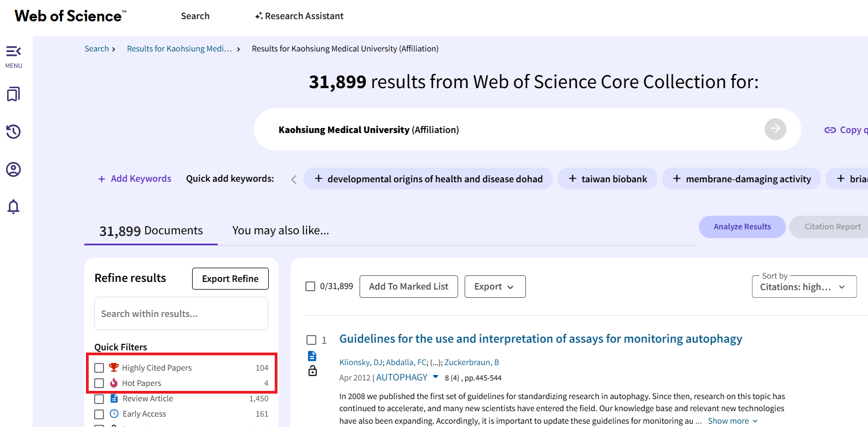Click the Review Article document icon
The width and height of the screenshot is (868, 427).
[x=114, y=398]
